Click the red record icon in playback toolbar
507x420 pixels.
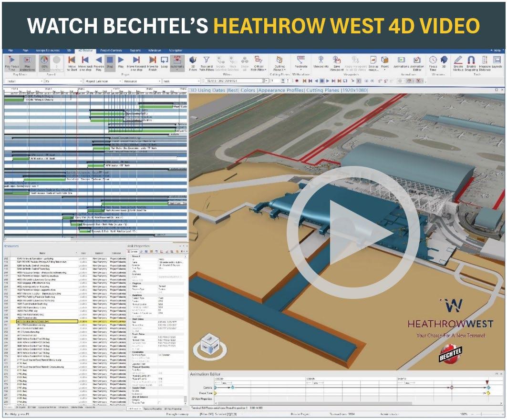(x=297, y=81)
